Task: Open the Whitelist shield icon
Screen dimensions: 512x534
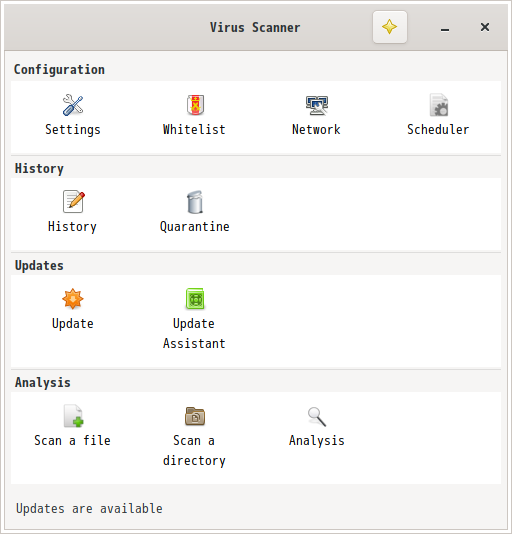Action: tap(195, 105)
